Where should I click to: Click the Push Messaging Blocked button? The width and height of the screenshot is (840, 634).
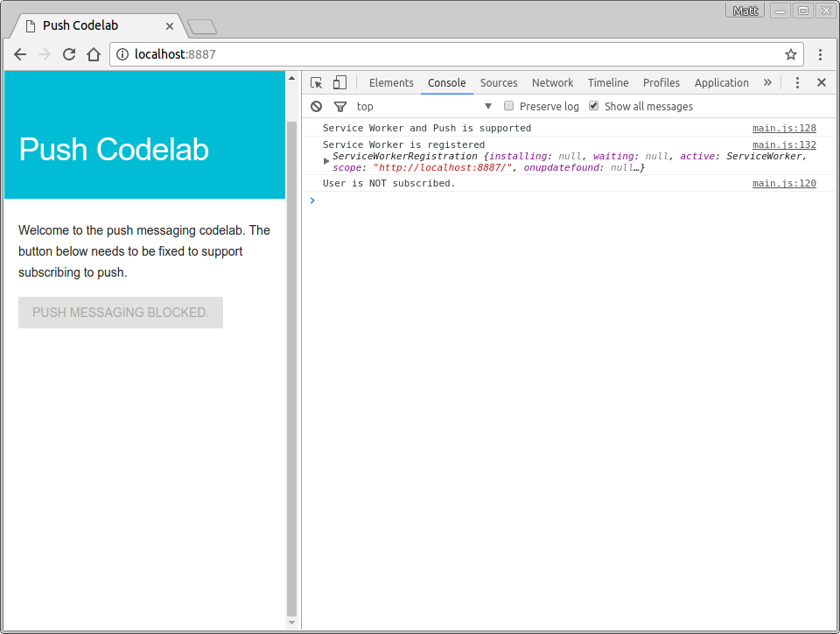pos(121,313)
